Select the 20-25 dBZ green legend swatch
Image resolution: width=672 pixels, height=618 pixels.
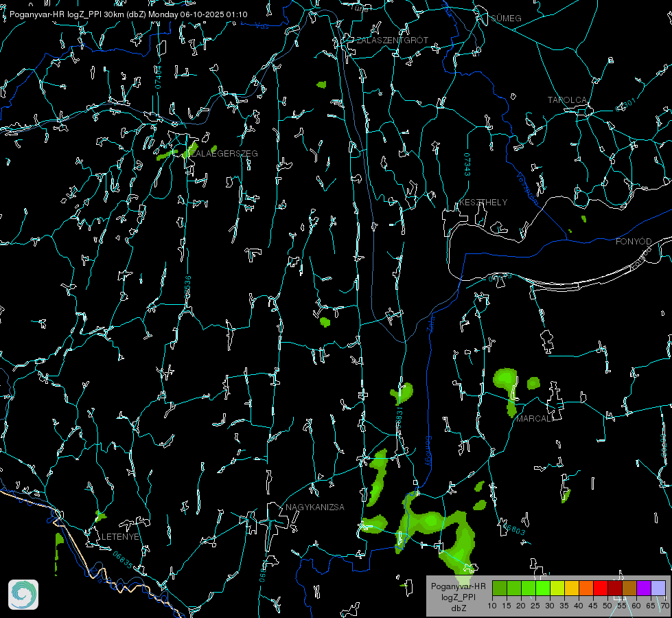(x=529, y=588)
